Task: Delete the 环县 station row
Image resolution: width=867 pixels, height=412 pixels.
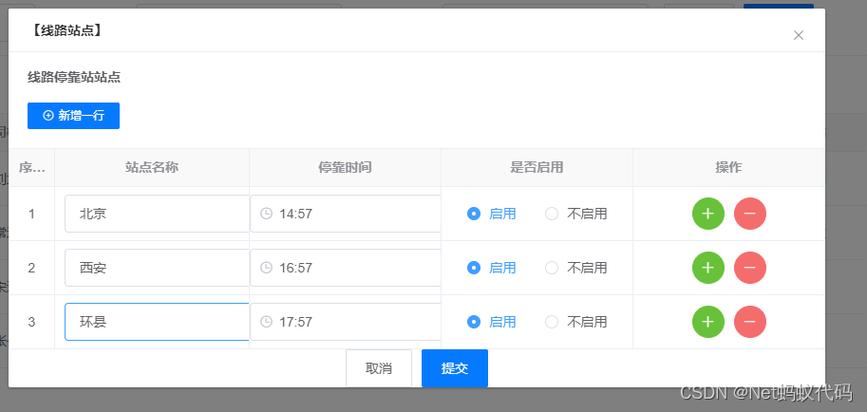Action: pos(750,322)
